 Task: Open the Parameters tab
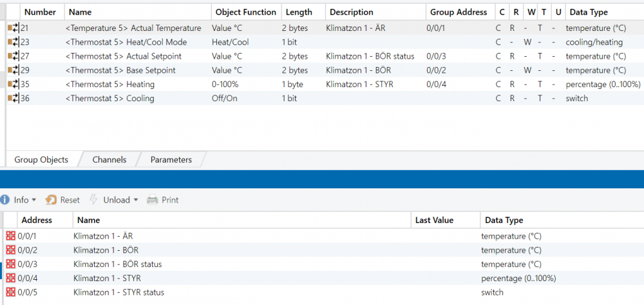(171, 159)
